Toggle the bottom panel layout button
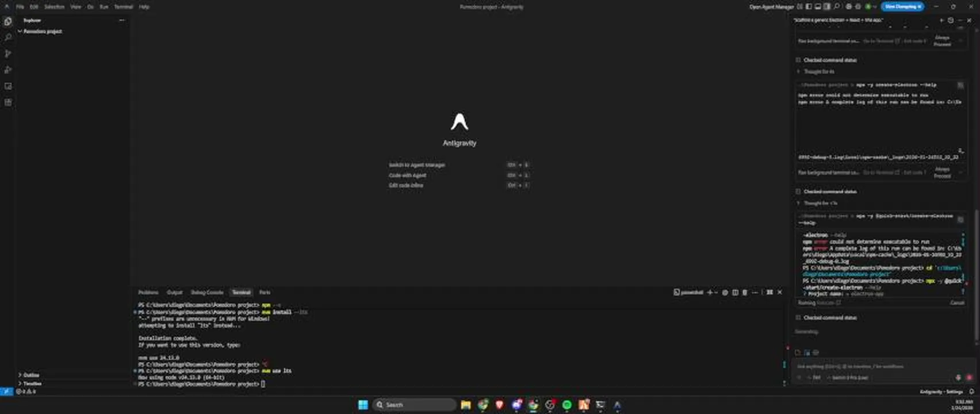 point(818,7)
